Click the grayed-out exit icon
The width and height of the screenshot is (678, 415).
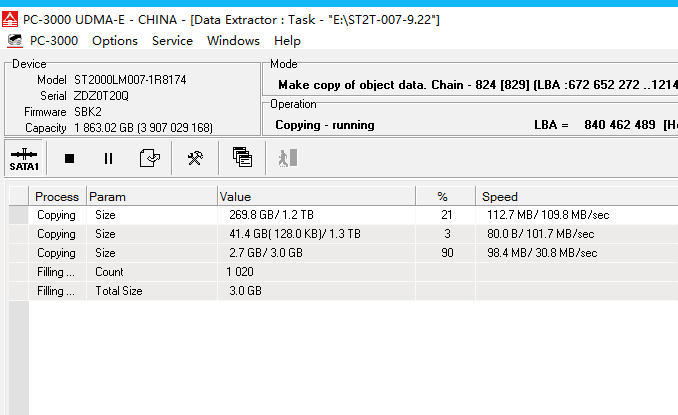pyautogui.click(x=288, y=158)
